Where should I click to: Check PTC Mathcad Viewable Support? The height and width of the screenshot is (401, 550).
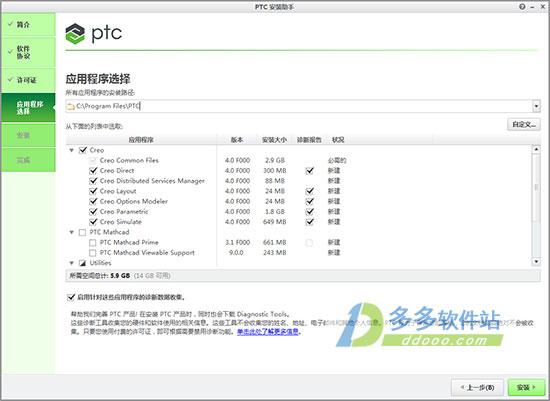(x=93, y=253)
